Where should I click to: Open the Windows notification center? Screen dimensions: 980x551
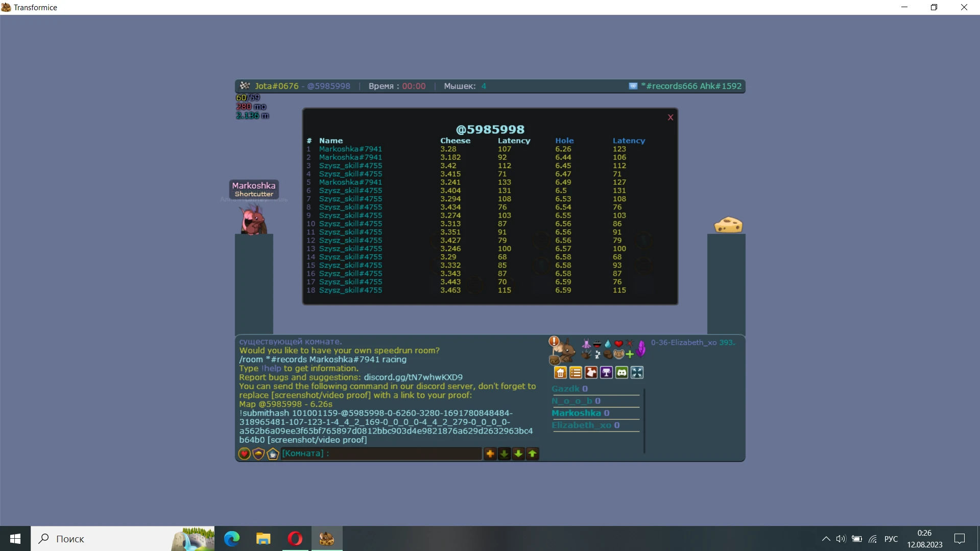pyautogui.click(x=960, y=539)
